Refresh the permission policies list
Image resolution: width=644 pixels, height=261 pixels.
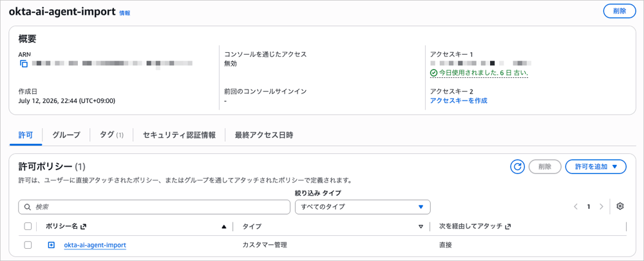[518, 166]
